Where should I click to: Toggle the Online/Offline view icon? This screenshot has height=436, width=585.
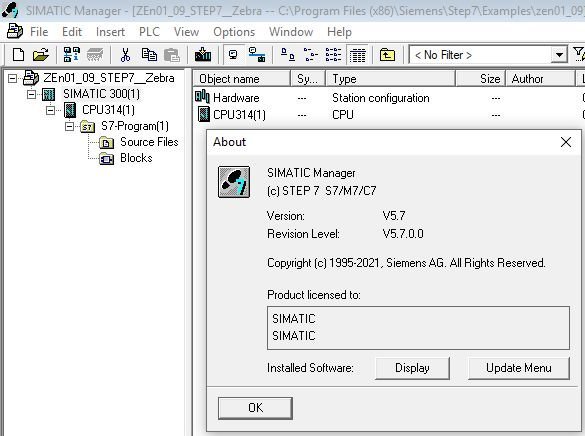point(234,55)
